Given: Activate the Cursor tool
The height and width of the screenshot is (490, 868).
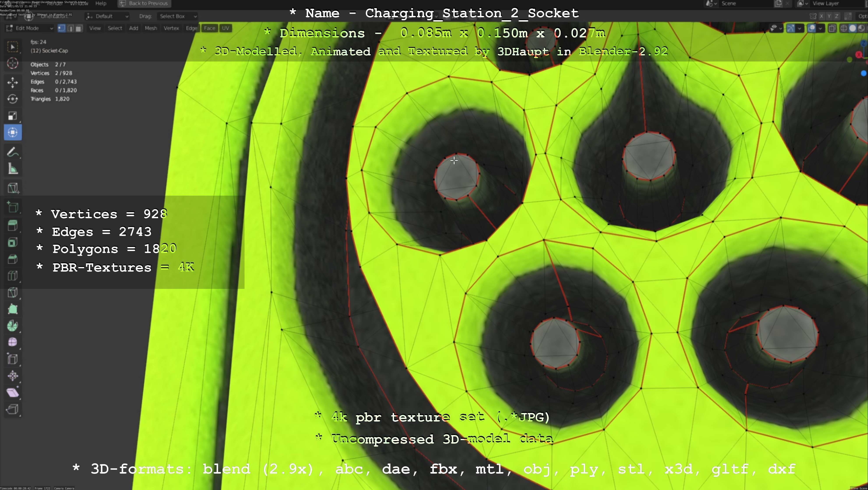Looking at the screenshot, I should [12, 63].
